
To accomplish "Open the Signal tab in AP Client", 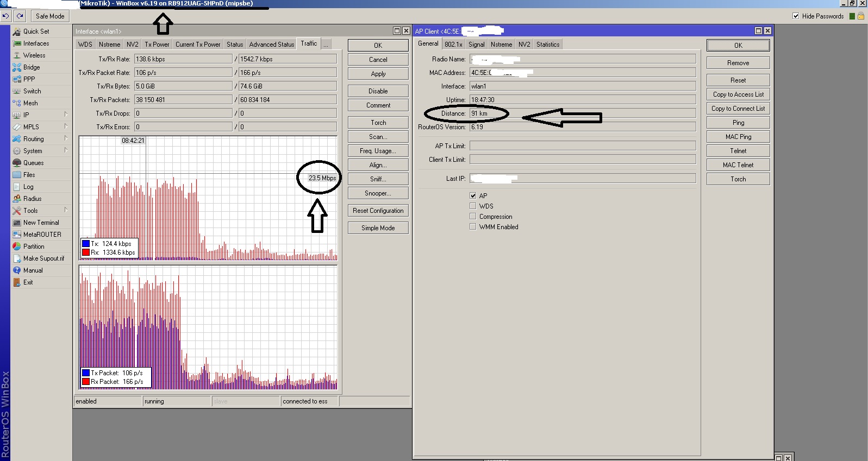I will [477, 45].
